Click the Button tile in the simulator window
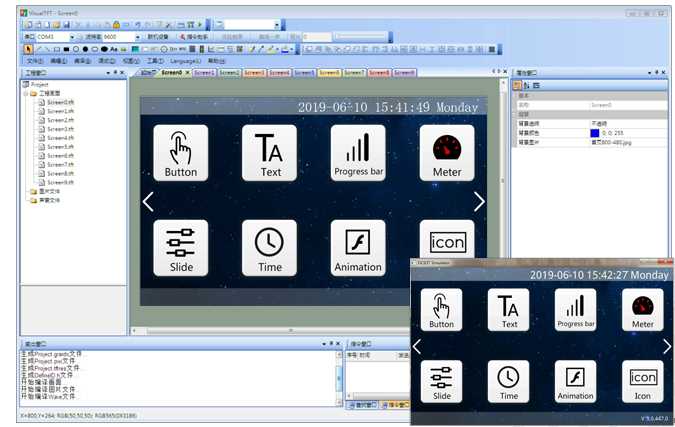 tap(441, 309)
